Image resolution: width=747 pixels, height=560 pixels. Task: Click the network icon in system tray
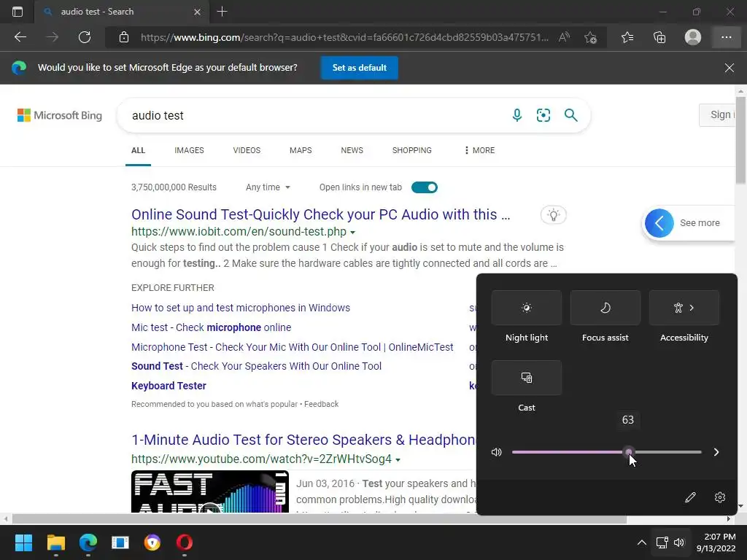662,542
